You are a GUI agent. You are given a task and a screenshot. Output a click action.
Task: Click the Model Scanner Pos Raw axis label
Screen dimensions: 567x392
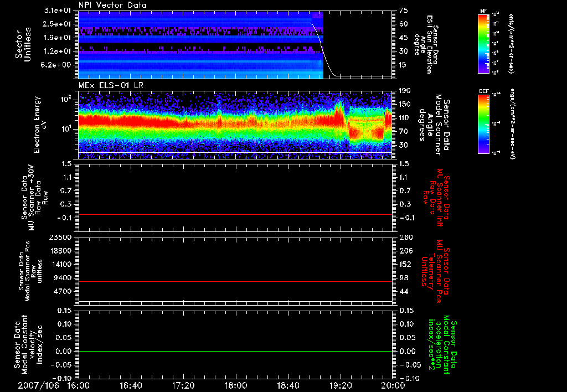coord(30,271)
